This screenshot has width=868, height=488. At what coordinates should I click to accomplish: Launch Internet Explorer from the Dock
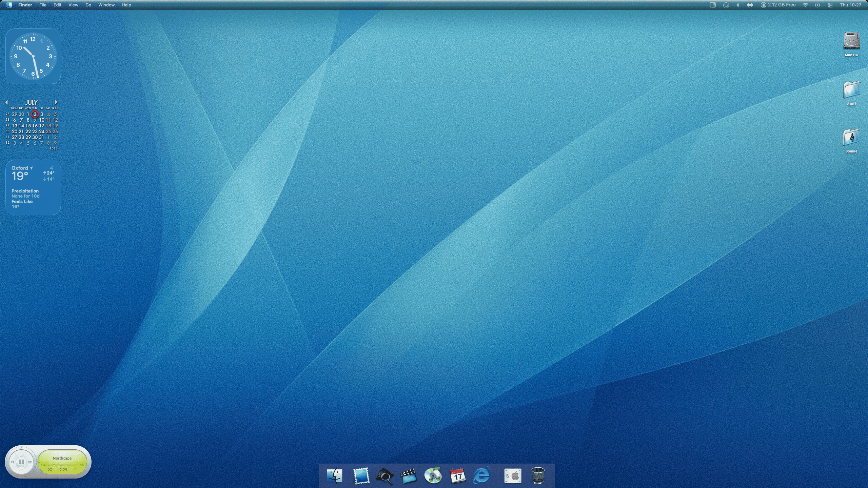(x=481, y=476)
